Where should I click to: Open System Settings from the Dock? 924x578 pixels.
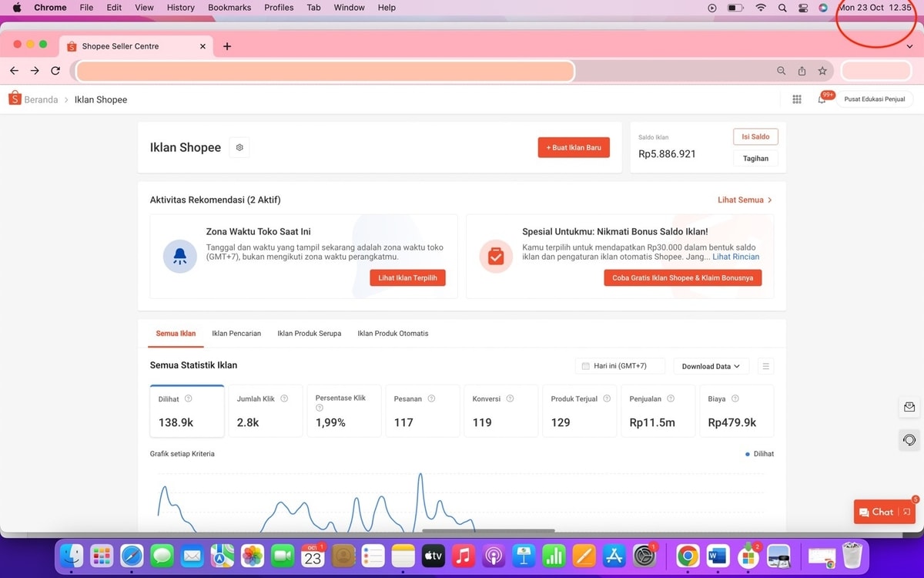(644, 556)
